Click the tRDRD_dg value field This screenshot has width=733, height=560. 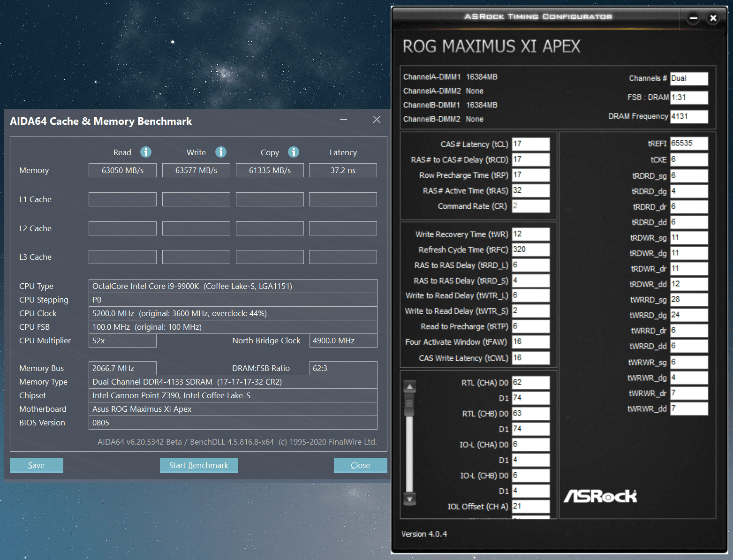pyautogui.click(x=689, y=191)
